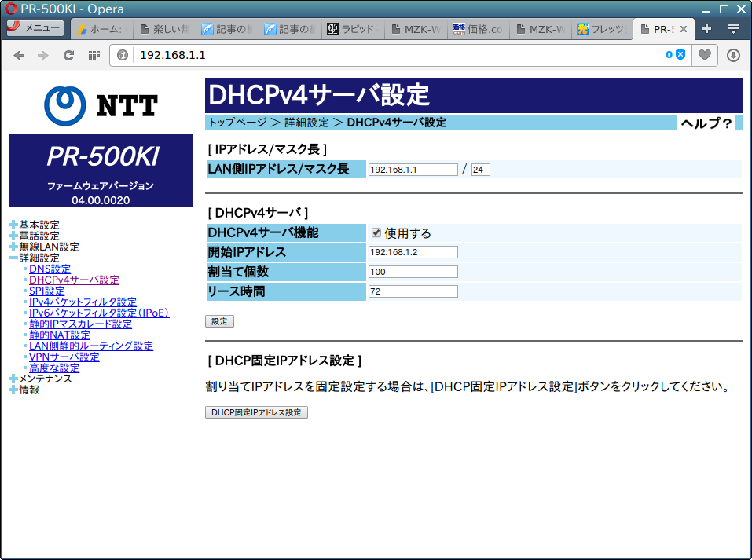Screen dimensions: 752x560
Task: Open the downloads arrow icon
Action: point(733,55)
